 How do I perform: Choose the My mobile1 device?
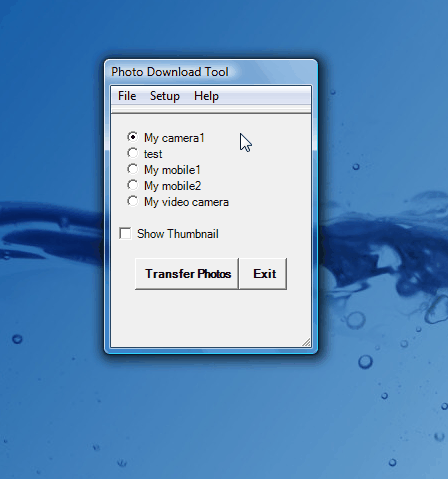pos(132,169)
